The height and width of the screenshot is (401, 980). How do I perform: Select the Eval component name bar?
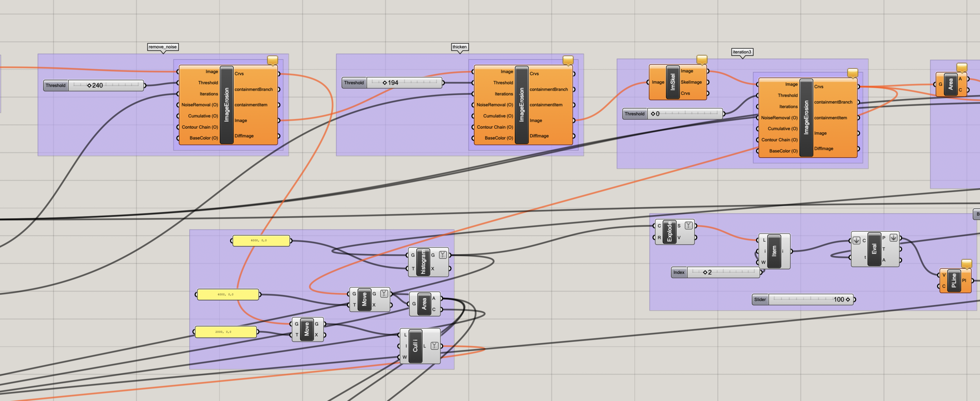[x=874, y=249]
